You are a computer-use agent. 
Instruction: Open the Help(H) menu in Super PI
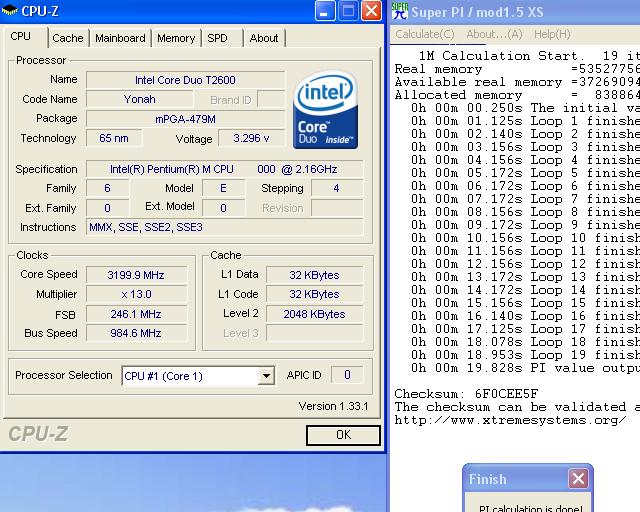(552, 34)
